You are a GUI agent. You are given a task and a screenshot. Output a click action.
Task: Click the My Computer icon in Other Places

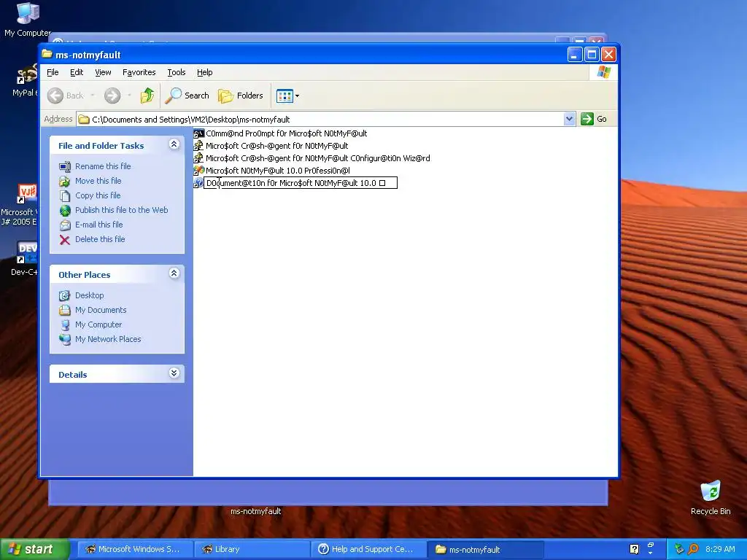65,324
